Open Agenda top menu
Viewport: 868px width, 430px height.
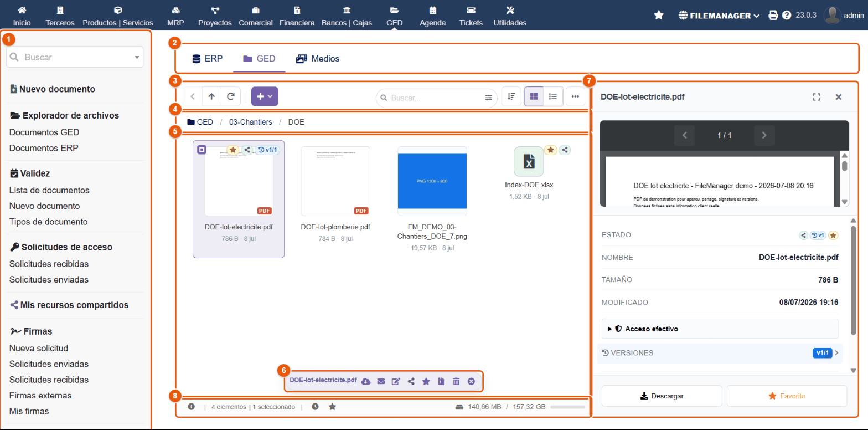(x=433, y=16)
